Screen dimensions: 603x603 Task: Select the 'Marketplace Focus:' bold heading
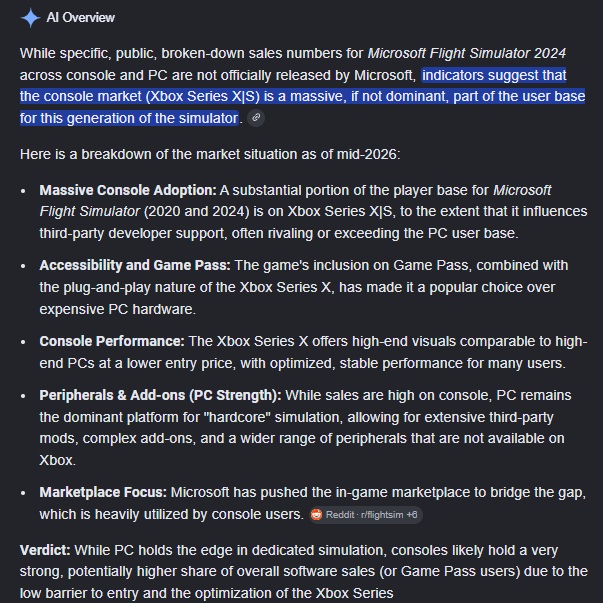103,492
